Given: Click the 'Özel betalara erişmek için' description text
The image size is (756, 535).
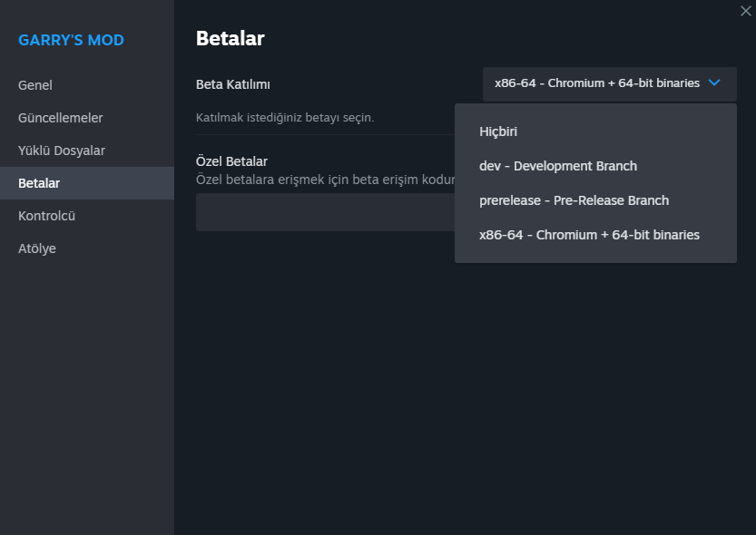Looking at the screenshot, I should coord(324,180).
